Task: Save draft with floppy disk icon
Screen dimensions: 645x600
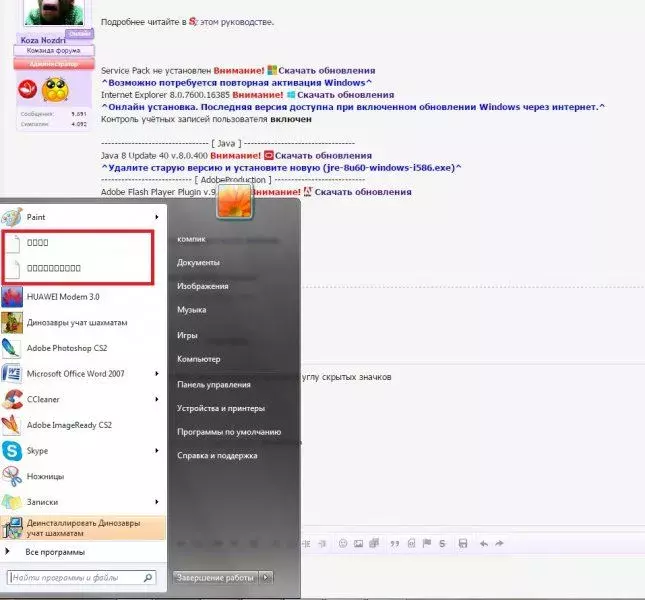Action: tap(463, 544)
